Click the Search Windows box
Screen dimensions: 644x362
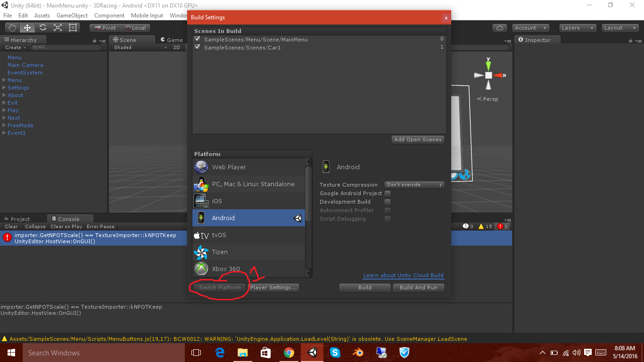[103, 353]
